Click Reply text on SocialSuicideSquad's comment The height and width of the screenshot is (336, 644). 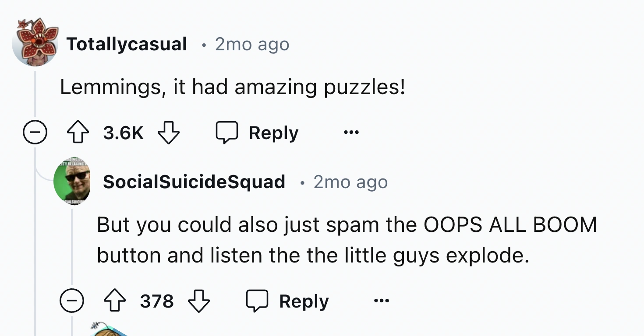point(304,301)
